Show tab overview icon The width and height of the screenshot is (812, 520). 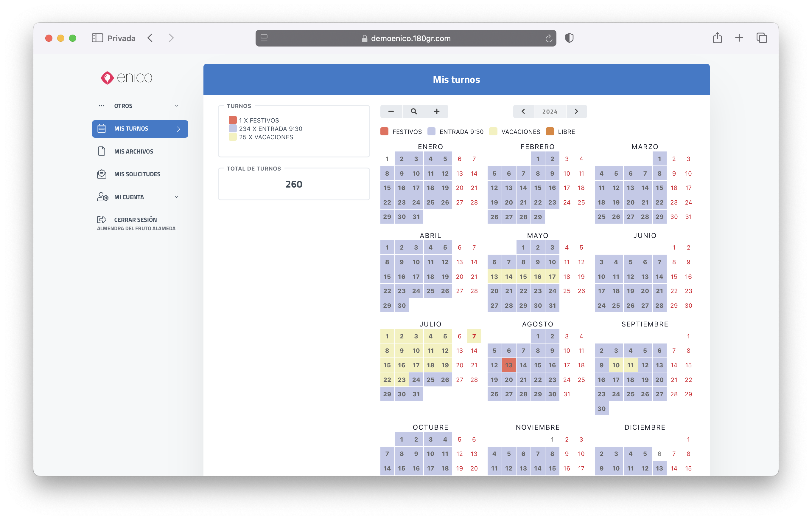tap(761, 38)
